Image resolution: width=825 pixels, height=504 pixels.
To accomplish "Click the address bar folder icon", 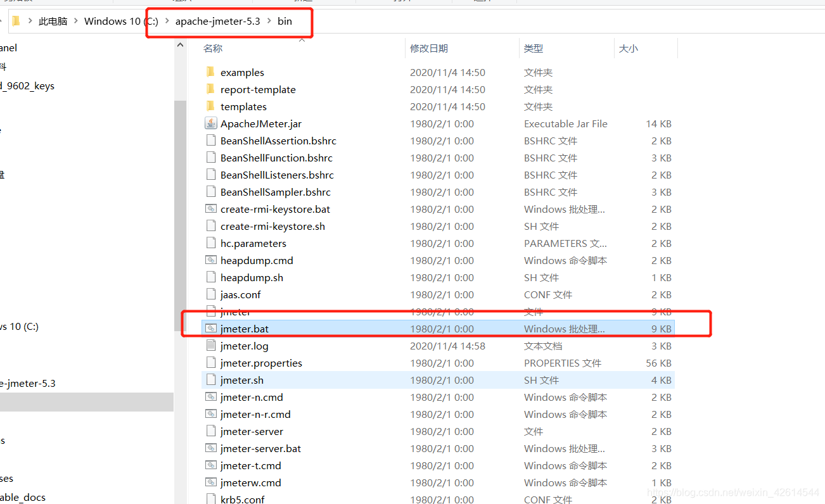I will click(x=16, y=21).
